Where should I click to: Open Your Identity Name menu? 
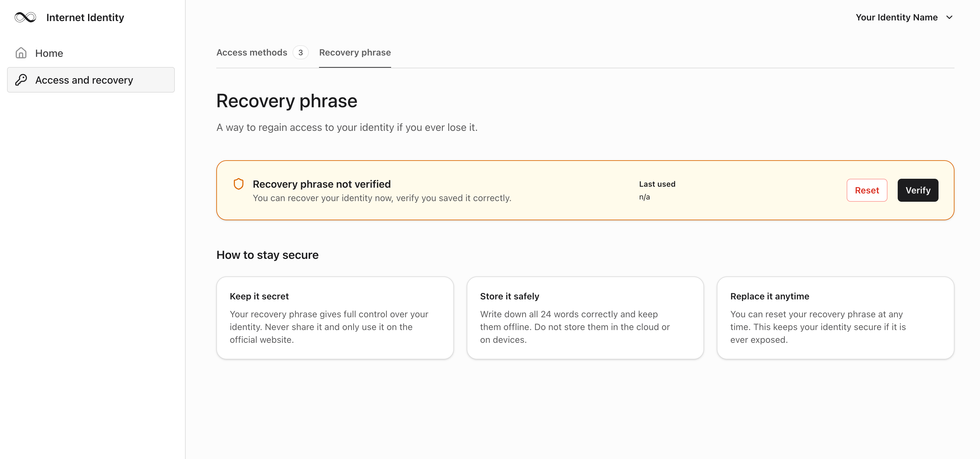[896, 17]
